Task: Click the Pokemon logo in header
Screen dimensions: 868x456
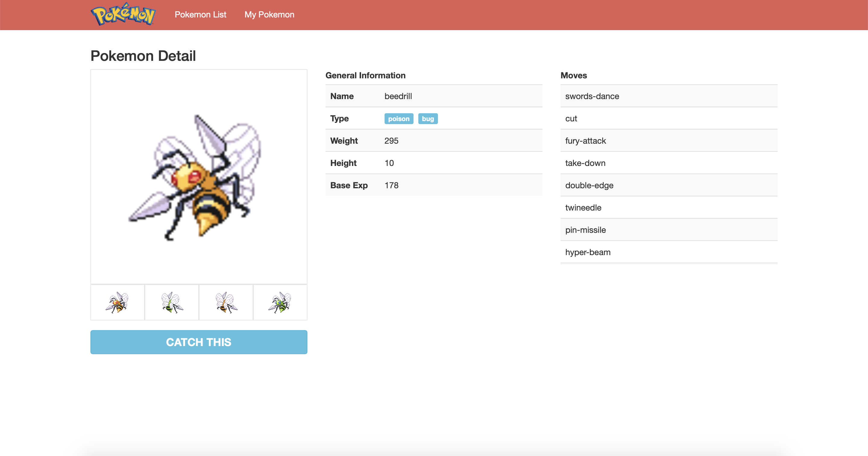Action: (123, 14)
